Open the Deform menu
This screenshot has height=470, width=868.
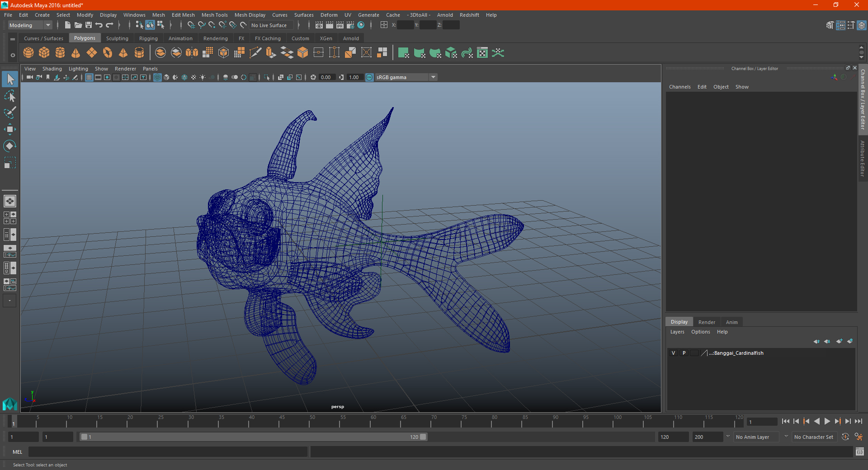pos(329,15)
